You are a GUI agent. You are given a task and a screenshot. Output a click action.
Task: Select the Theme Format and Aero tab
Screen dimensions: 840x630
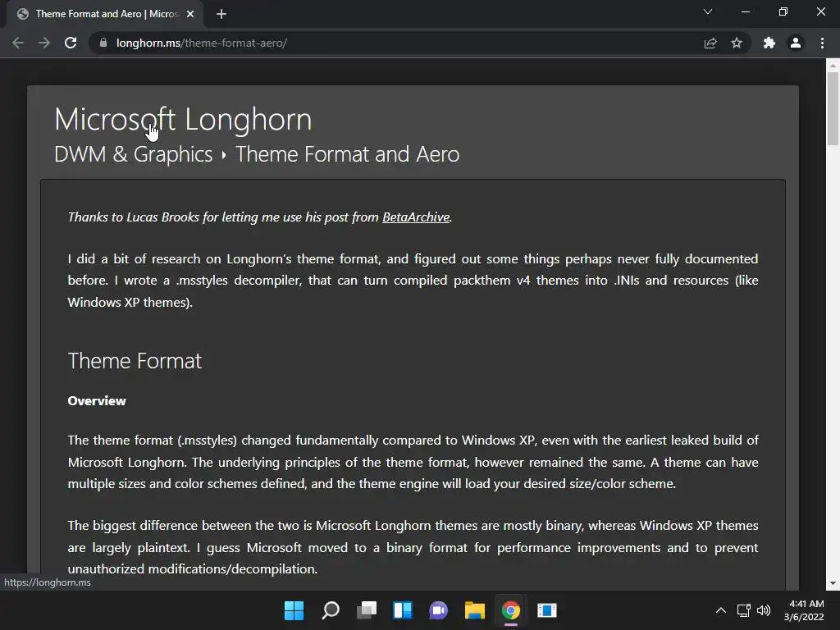tap(105, 14)
